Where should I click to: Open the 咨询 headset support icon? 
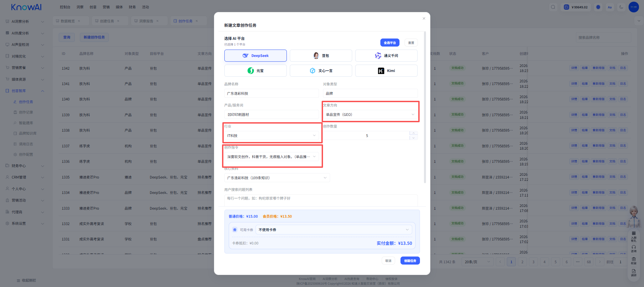pos(634,248)
